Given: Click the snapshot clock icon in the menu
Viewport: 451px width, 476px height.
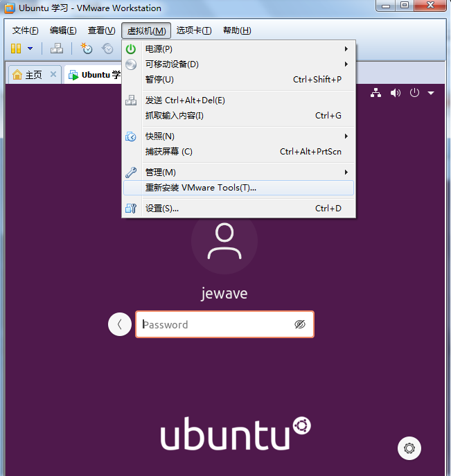Looking at the screenshot, I should pyautogui.click(x=131, y=136).
